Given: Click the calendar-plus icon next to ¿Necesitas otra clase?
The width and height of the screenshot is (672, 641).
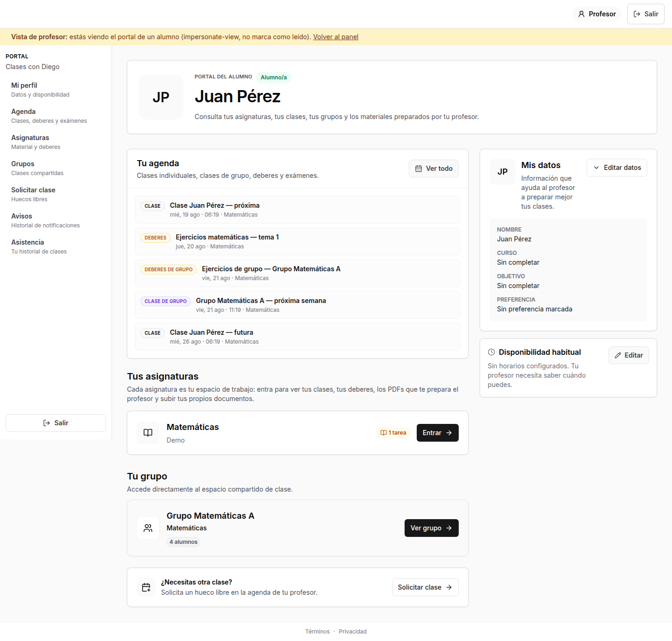Looking at the screenshot, I should click(146, 587).
